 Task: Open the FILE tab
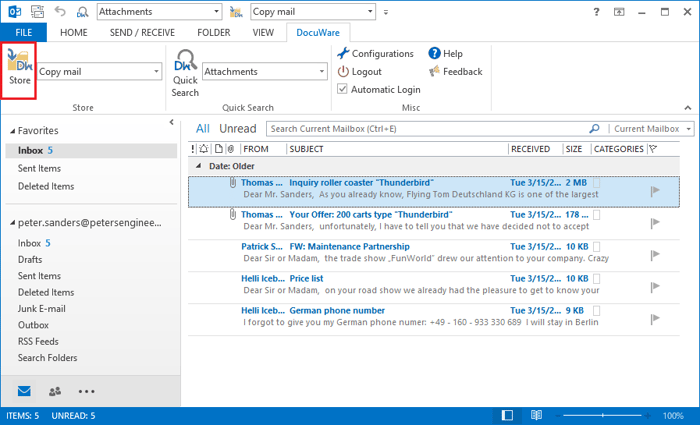tap(23, 33)
